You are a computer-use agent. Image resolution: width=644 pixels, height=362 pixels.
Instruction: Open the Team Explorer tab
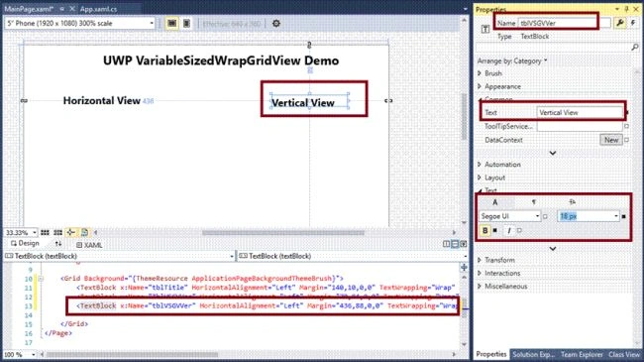[x=582, y=354]
